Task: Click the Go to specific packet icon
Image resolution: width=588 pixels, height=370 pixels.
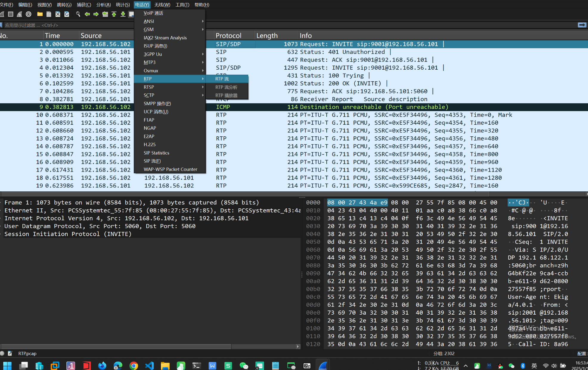Action: click(105, 14)
